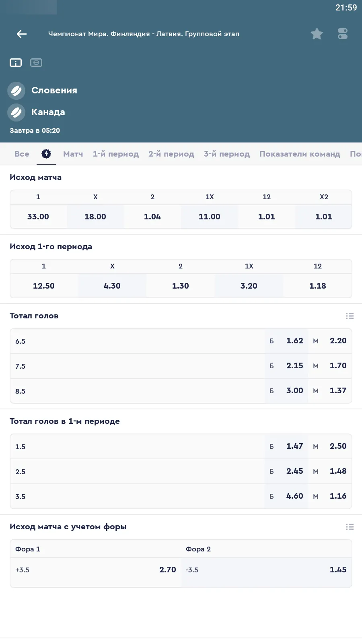Image resolution: width=362 pixels, height=644 pixels.
Task: Select first period 1X odds 3.20
Action: click(x=249, y=286)
